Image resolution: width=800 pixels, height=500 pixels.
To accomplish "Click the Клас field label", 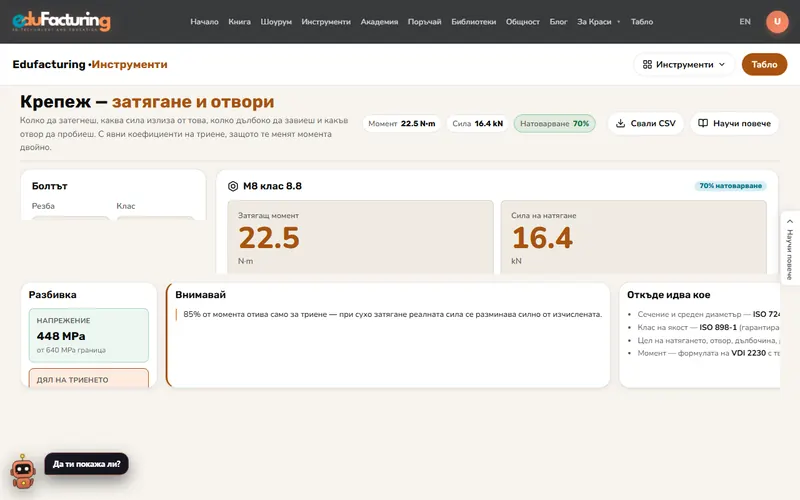I will (126, 206).
